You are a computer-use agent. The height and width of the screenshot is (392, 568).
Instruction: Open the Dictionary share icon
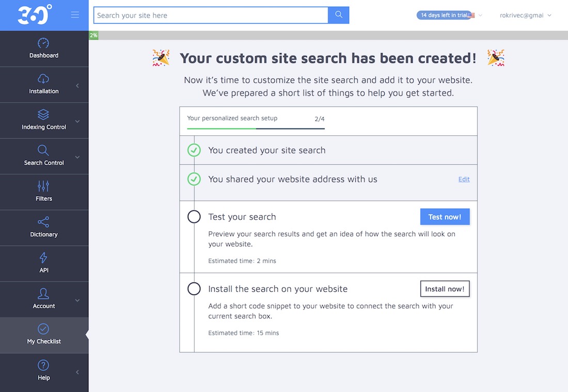coord(43,222)
